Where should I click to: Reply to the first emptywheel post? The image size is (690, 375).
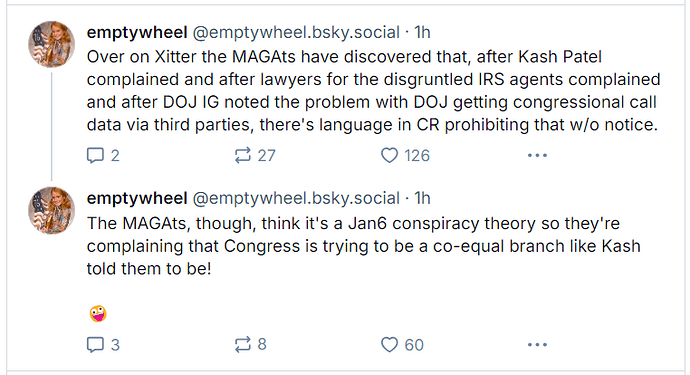point(103,155)
